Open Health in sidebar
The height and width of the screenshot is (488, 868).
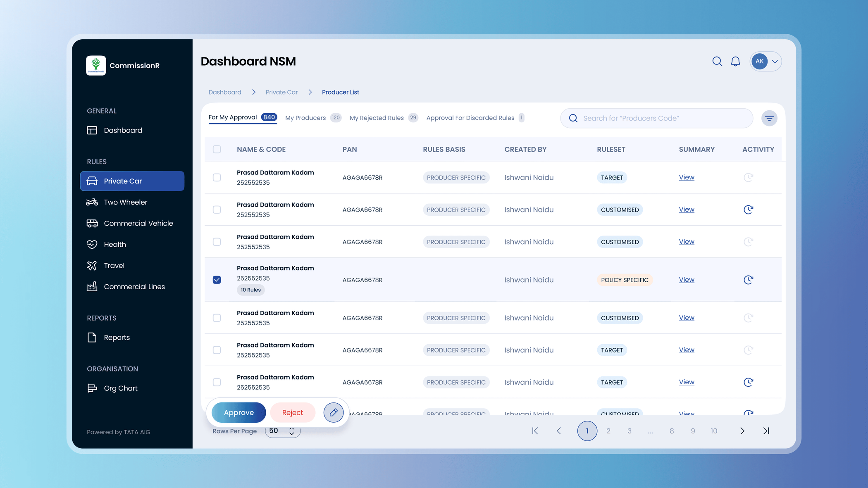click(132, 244)
